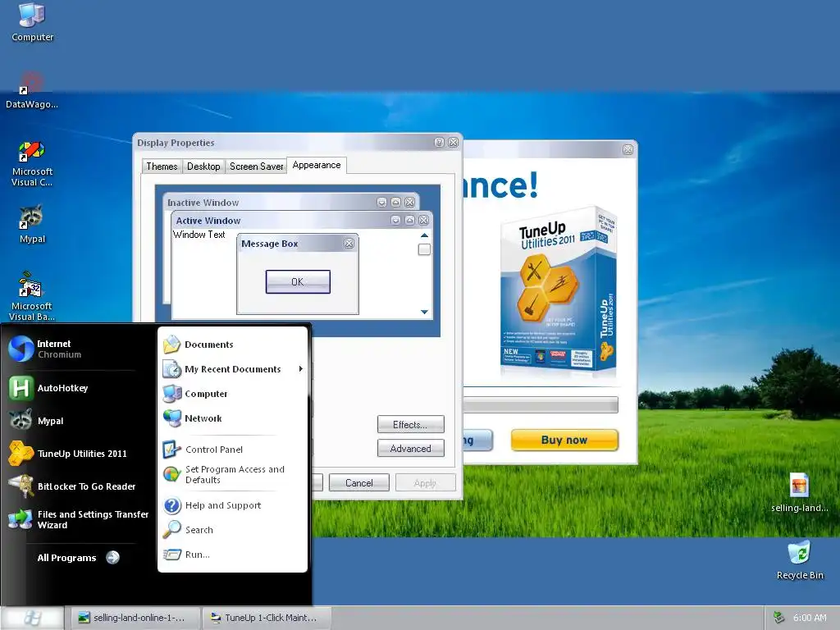This screenshot has height=630, width=840.
Task: Close the TuneUp promotion window
Action: pyautogui.click(x=628, y=150)
